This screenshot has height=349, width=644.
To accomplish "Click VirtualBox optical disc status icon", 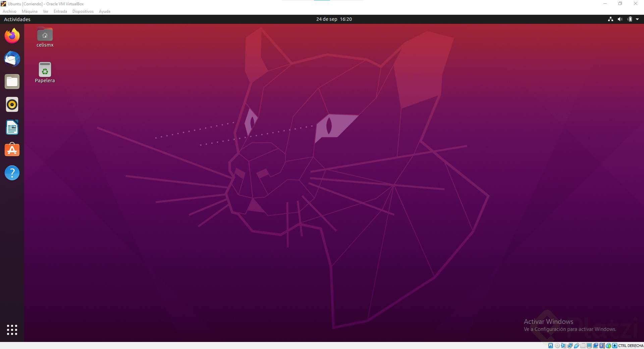I will pyautogui.click(x=557, y=346).
